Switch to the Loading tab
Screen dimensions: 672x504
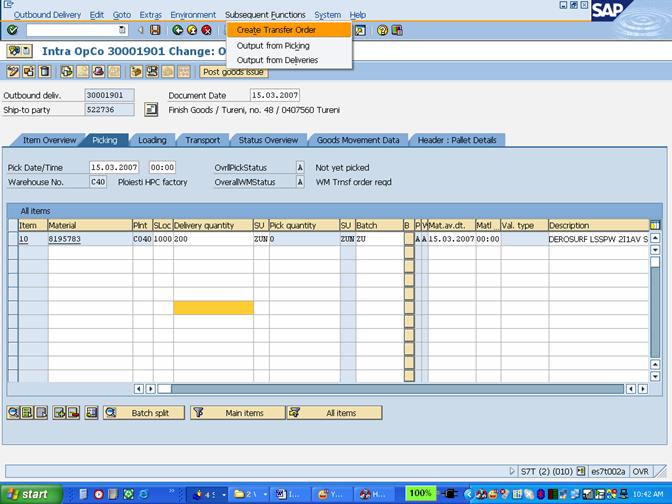(x=152, y=140)
